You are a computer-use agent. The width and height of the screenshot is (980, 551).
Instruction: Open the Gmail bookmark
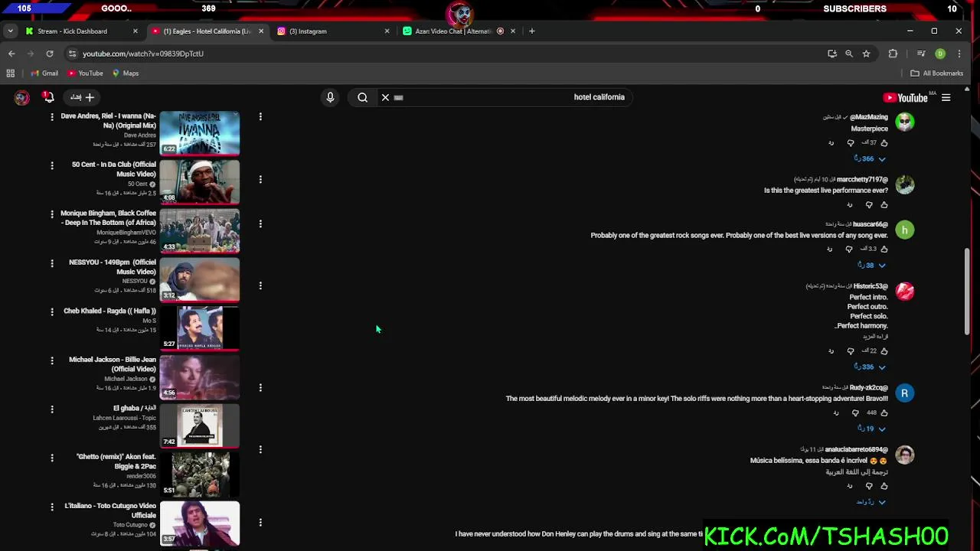tap(44, 73)
